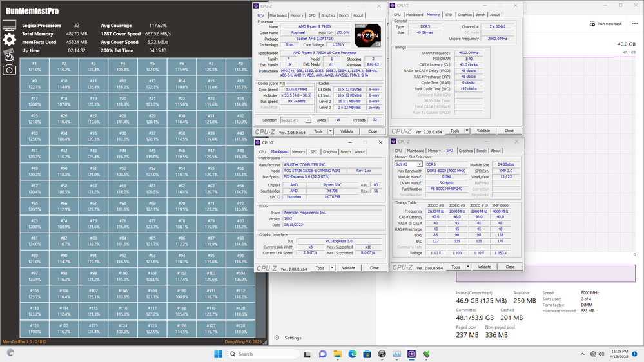Image resolution: width=644 pixels, height=362 pixels.
Task: Take a screenshot with the RunMemtestPro camera icon
Action: coord(9,70)
